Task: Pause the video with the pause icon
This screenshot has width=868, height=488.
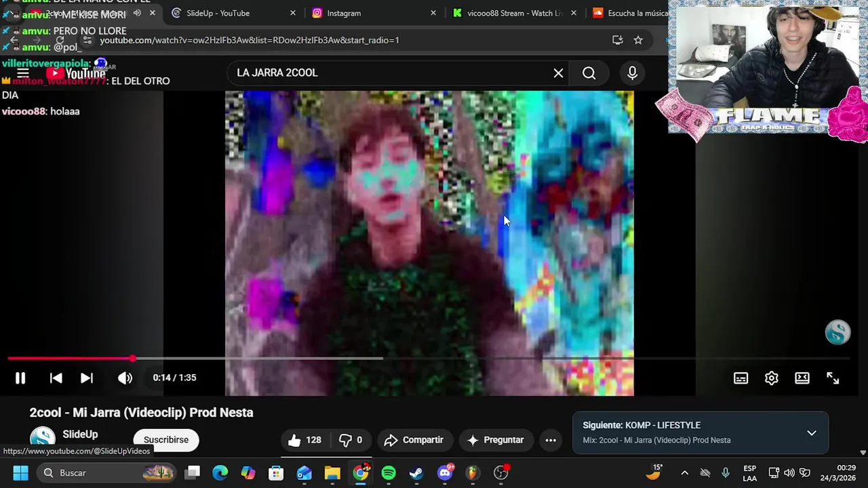Action: tap(20, 378)
